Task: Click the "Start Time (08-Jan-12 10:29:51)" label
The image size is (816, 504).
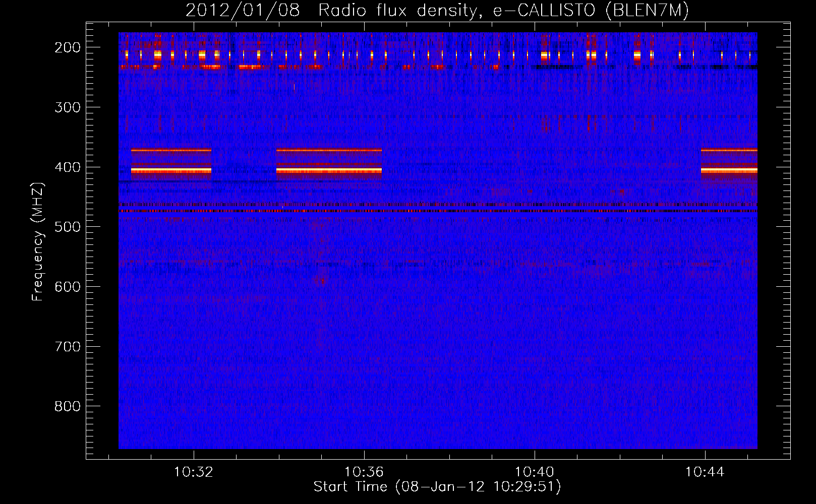Action: click(x=437, y=487)
